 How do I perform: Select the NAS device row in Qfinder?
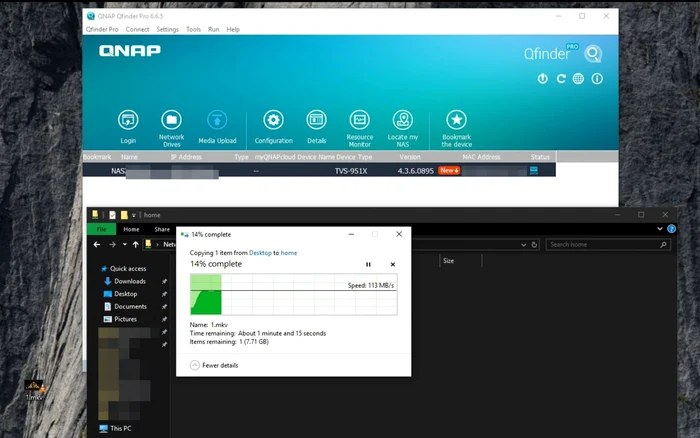tap(319, 171)
